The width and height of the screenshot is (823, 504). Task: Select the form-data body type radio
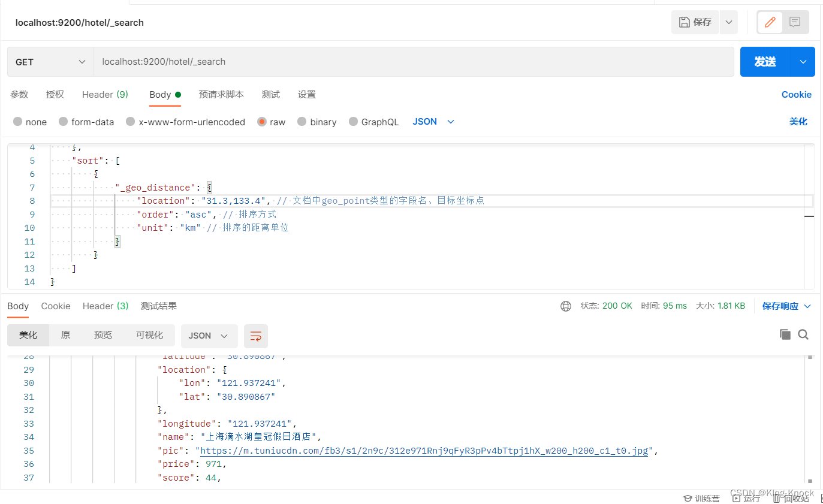point(63,122)
